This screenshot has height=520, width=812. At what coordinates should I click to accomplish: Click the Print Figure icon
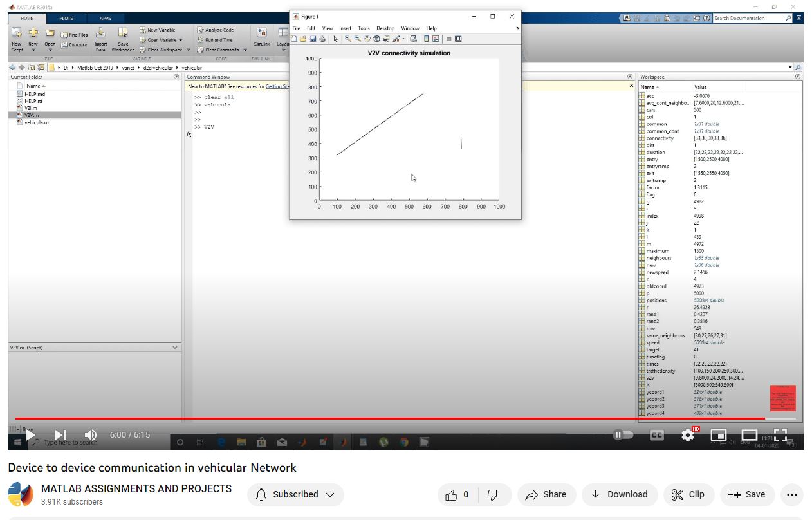coord(322,39)
